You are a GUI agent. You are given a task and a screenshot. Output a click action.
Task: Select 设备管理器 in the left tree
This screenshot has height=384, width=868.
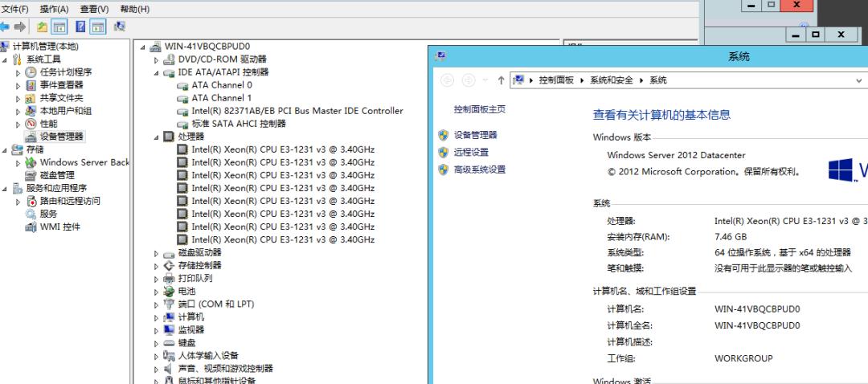click(x=61, y=136)
